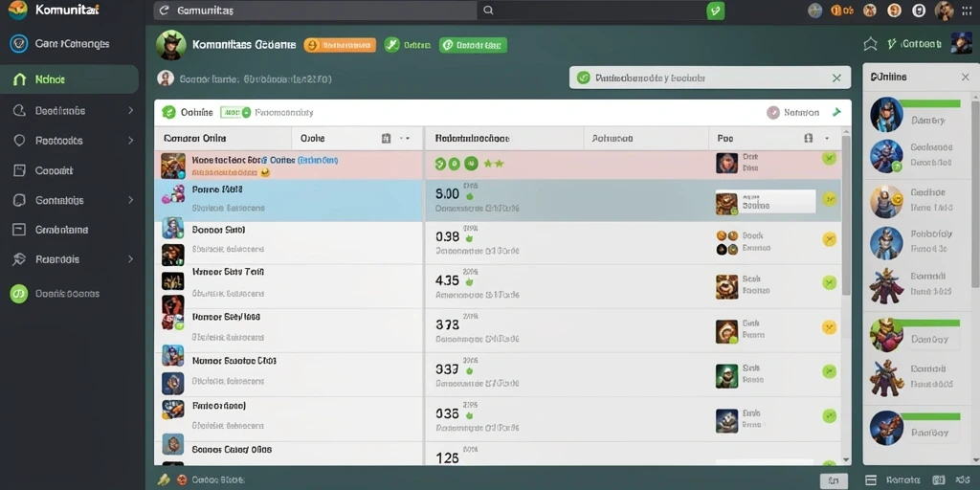Click the green button in the community header
Image resolution: width=980 pixels, height=490 pixels.
point(473,44)
